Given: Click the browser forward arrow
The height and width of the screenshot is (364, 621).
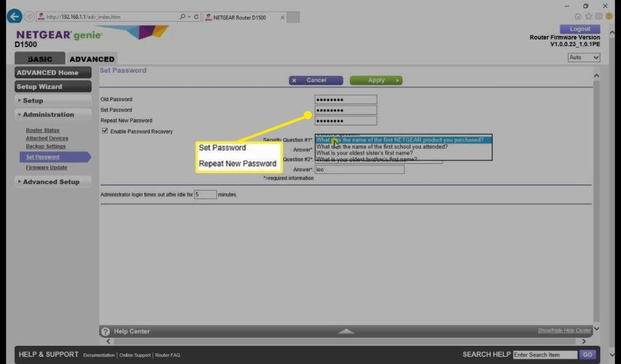Looking at the screenshot, I should tap(29, 17).
